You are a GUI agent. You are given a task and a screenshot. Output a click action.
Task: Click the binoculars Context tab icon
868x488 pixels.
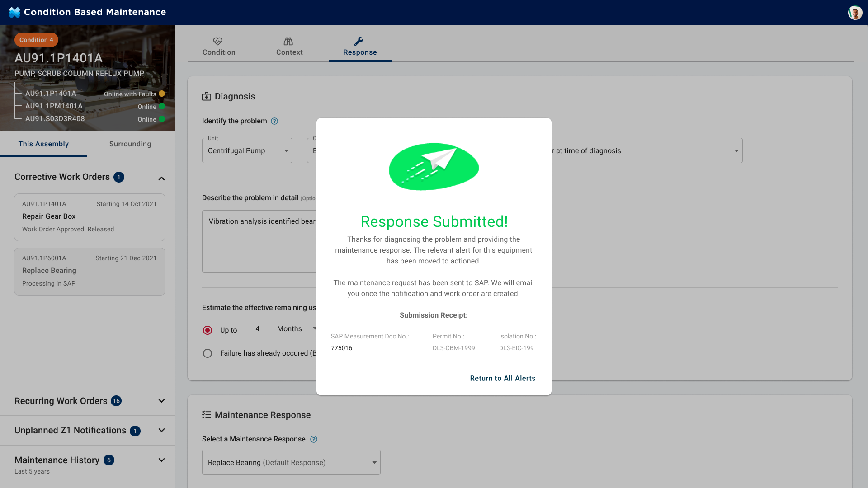(288, 41)
